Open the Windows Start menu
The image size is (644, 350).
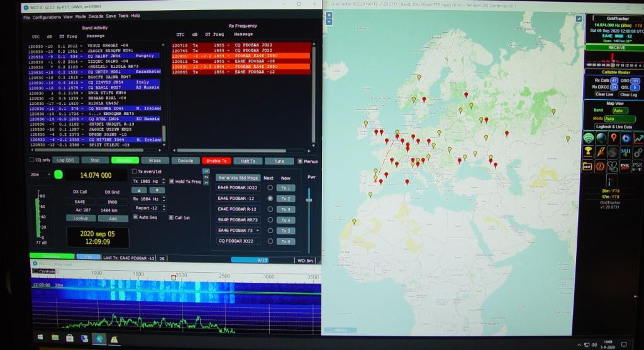tap(40, 337)
